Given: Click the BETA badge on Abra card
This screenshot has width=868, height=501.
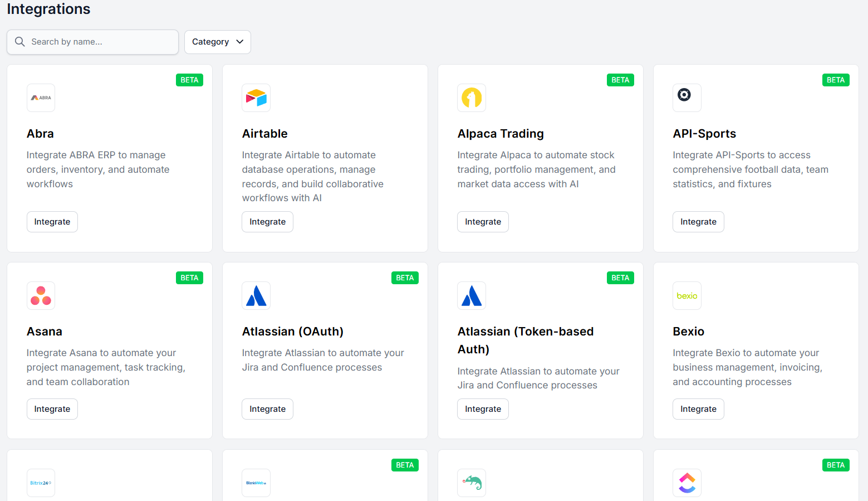Looking at the screenshot, I should pos(189,80).
